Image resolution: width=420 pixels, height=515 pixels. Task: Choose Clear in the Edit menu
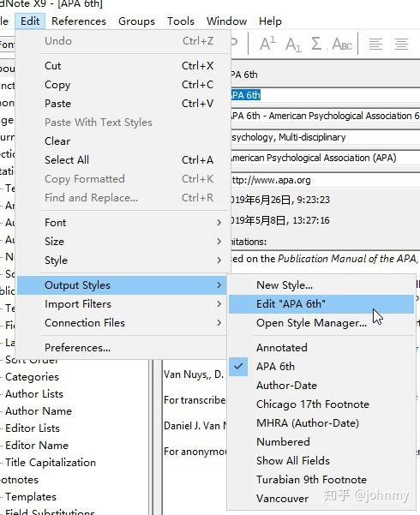click(x=123, y=141)
